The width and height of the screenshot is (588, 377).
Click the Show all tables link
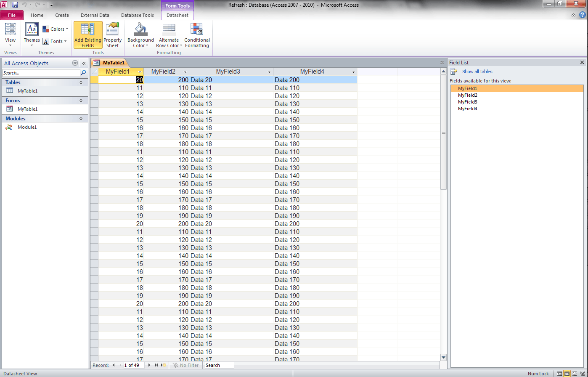477,72
